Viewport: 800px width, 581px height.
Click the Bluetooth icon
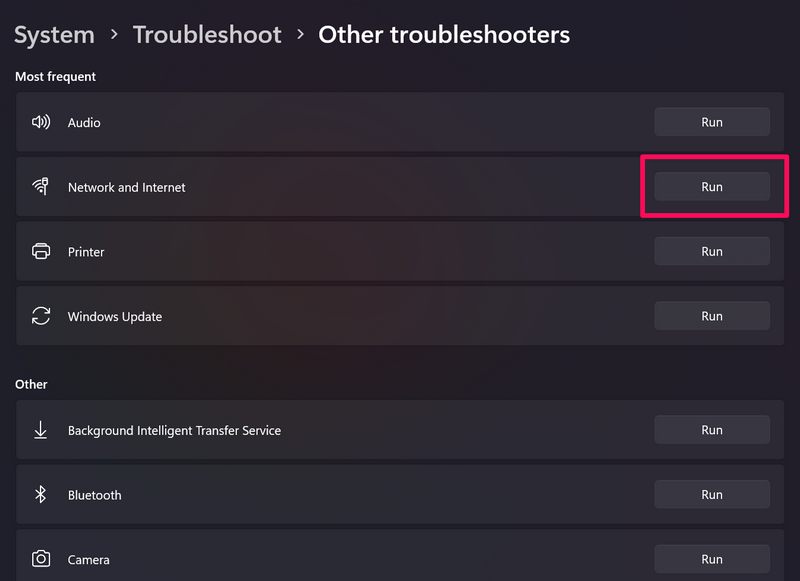pos(40,494)
